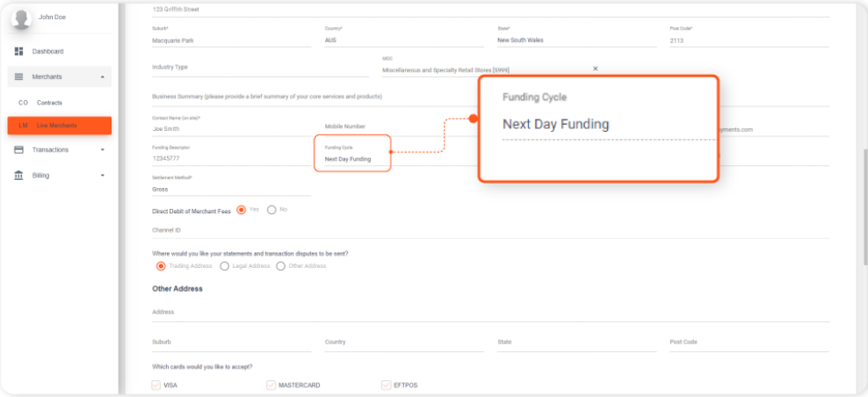Click the Merchants list icon
The image size is (868, 397).
pos(18,77)
